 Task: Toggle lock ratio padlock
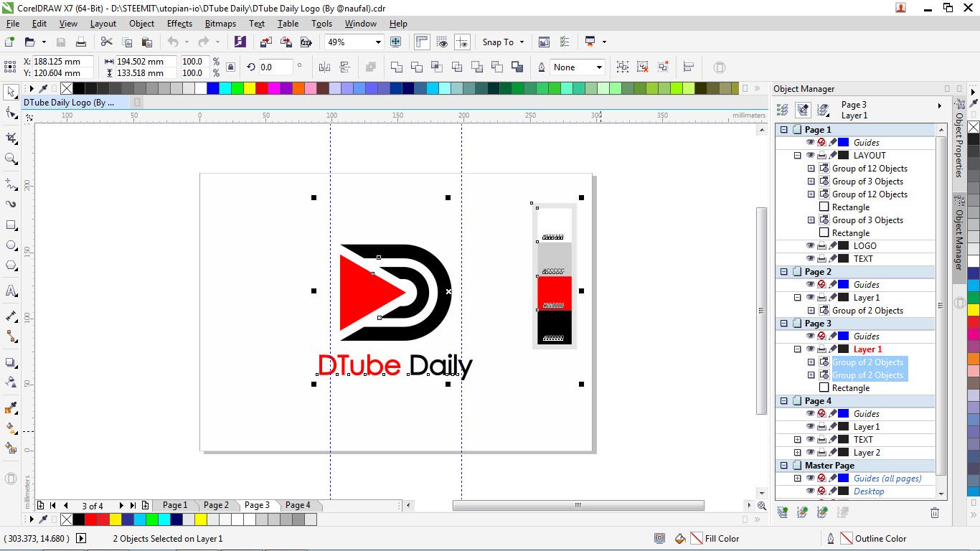point(230,67)
